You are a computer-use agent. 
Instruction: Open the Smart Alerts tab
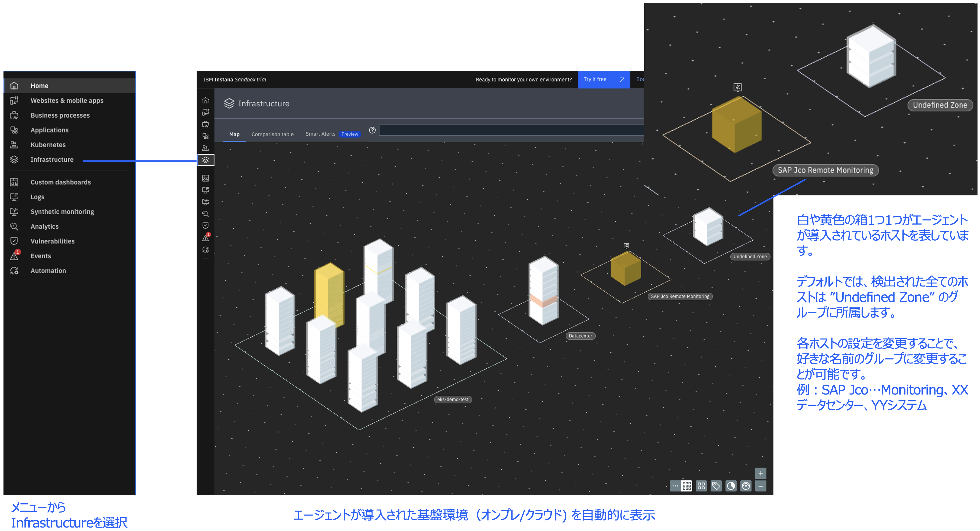[320, 134]
